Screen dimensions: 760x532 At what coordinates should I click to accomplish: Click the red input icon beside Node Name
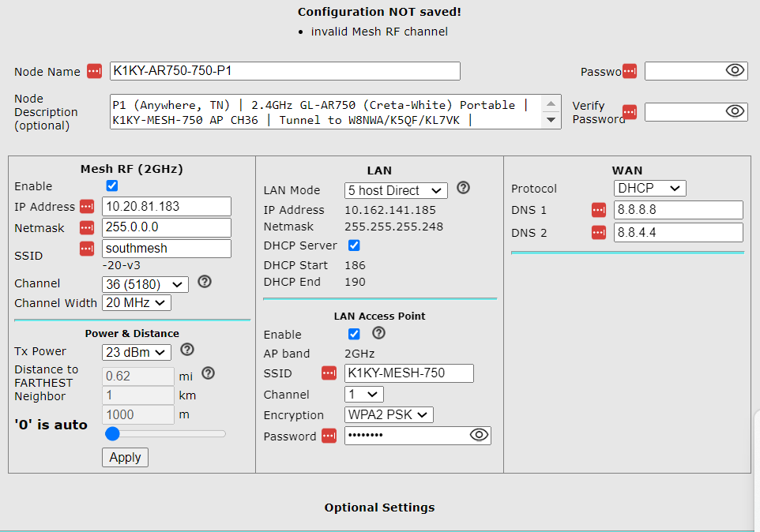pos(94,71)
